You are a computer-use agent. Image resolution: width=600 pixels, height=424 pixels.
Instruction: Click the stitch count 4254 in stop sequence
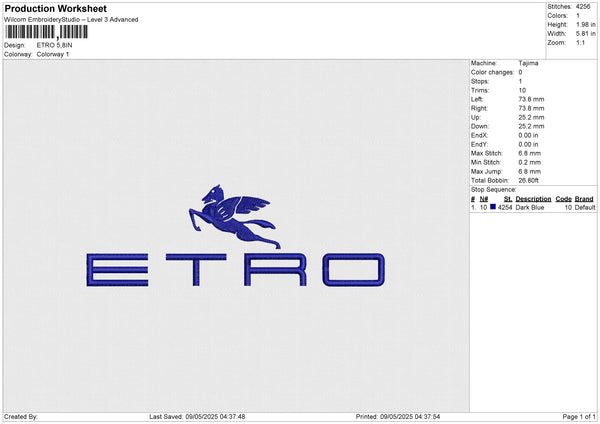(505, 207)
